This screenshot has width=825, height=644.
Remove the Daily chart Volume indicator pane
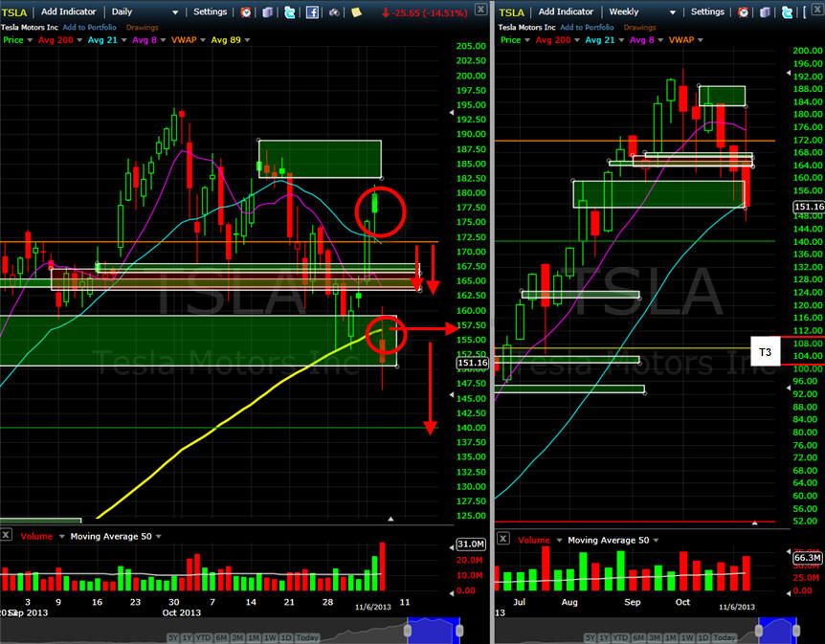(x=6, y=535)
